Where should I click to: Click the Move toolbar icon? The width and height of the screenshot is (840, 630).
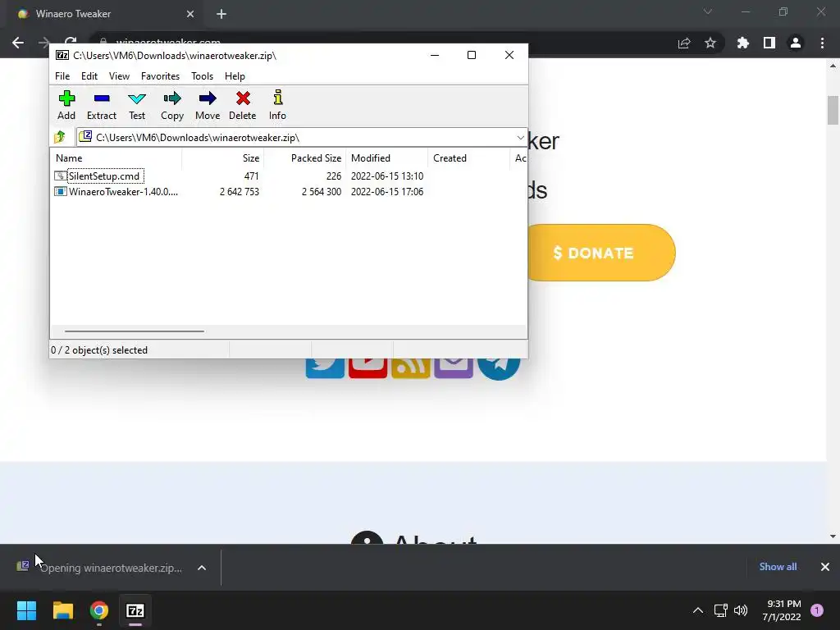pyautogui.click(x=208, y=105)
